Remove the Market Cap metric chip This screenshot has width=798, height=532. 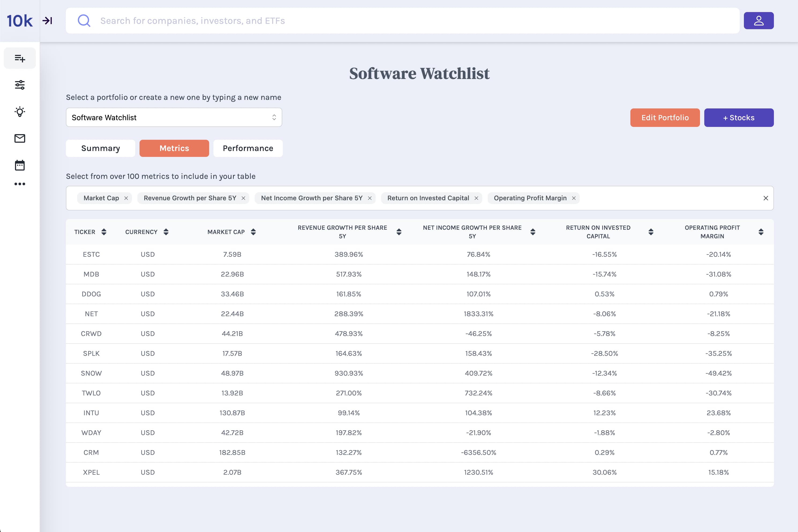coord(126,198)
